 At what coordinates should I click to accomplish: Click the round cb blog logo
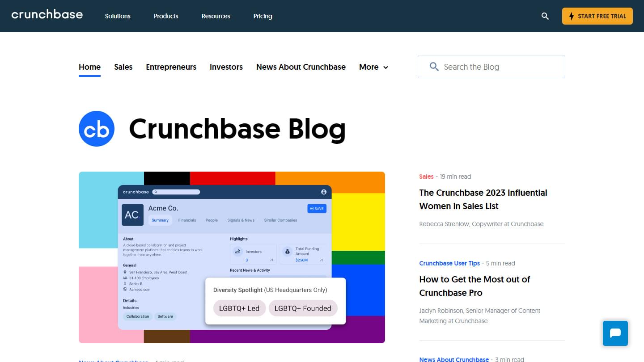97,129
